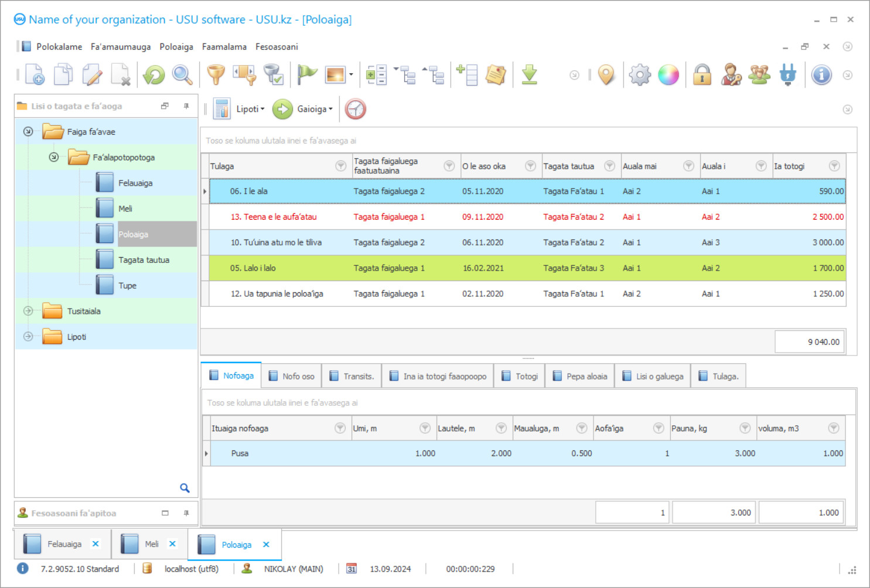The image size is (870, 588).
Task: Switch to the Nofo oso tab
Action: pyautogui.click(x=292, y=376)
